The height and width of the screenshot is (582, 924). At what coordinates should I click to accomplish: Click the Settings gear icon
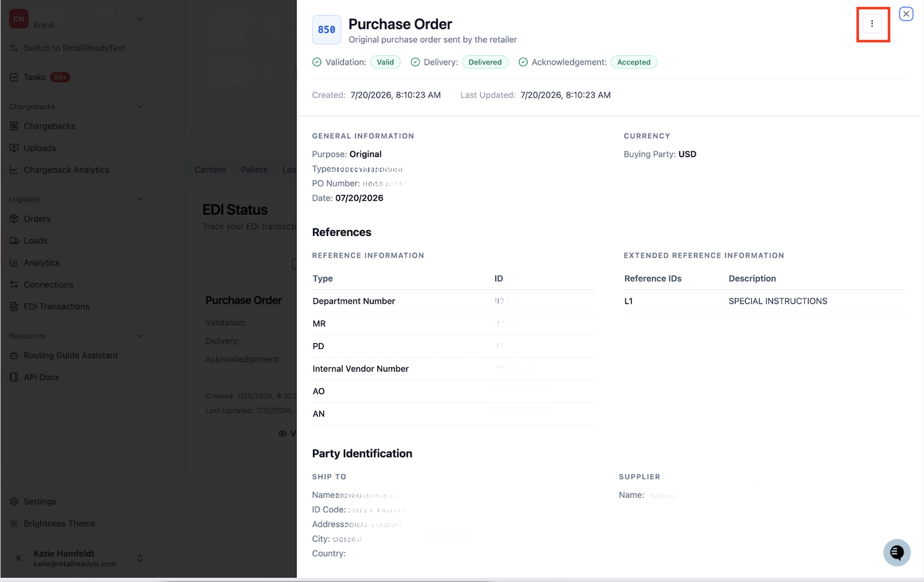pyautogui.click(x=14, y=501)
